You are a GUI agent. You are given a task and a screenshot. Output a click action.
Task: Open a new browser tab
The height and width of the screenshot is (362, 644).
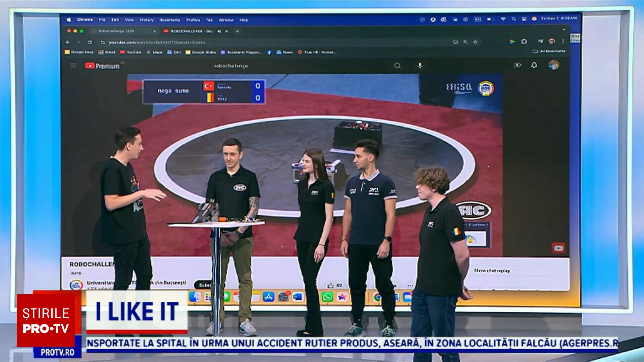(237, 31)
